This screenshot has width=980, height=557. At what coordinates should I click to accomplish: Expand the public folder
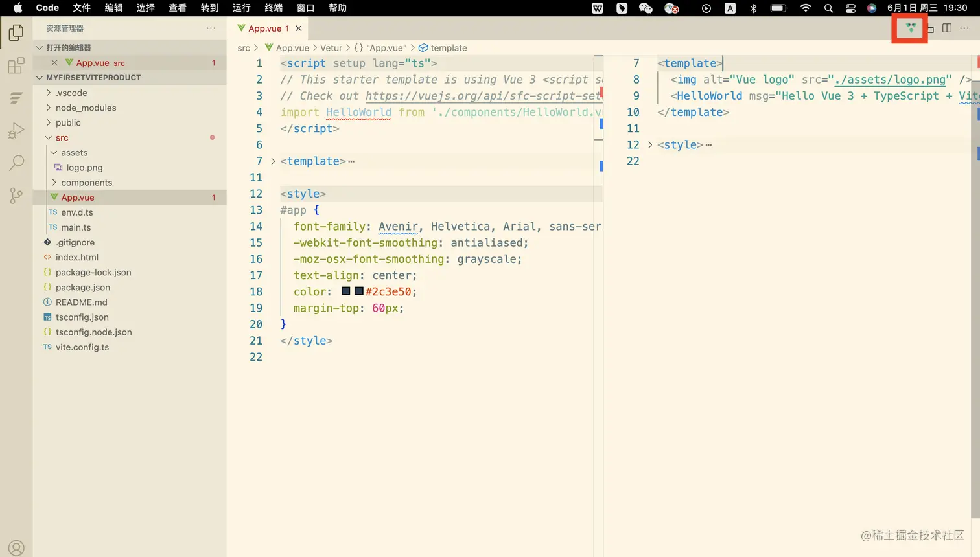click(x=49, y=122)
